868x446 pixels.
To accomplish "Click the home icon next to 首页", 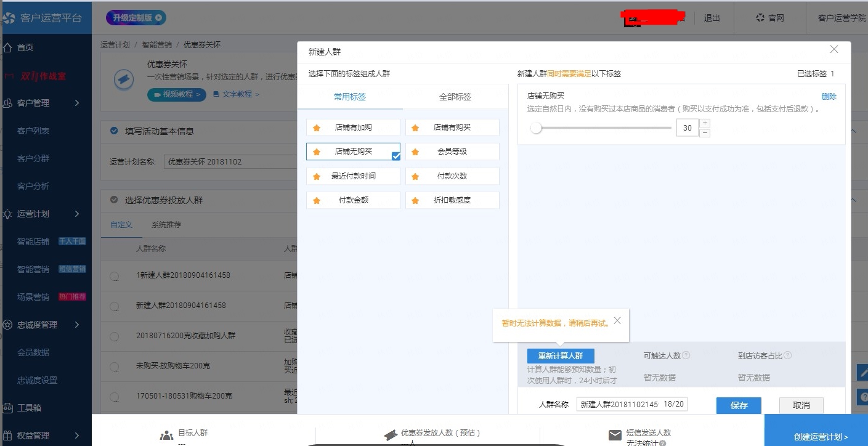I will click(8, 47).
